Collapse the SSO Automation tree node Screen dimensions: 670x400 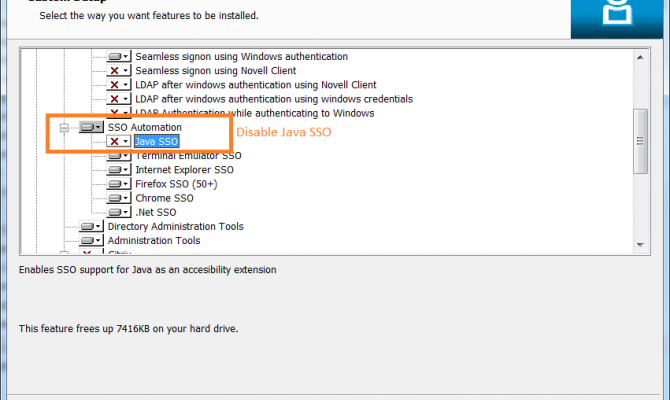pyautogui.click(x=65, y=128)
